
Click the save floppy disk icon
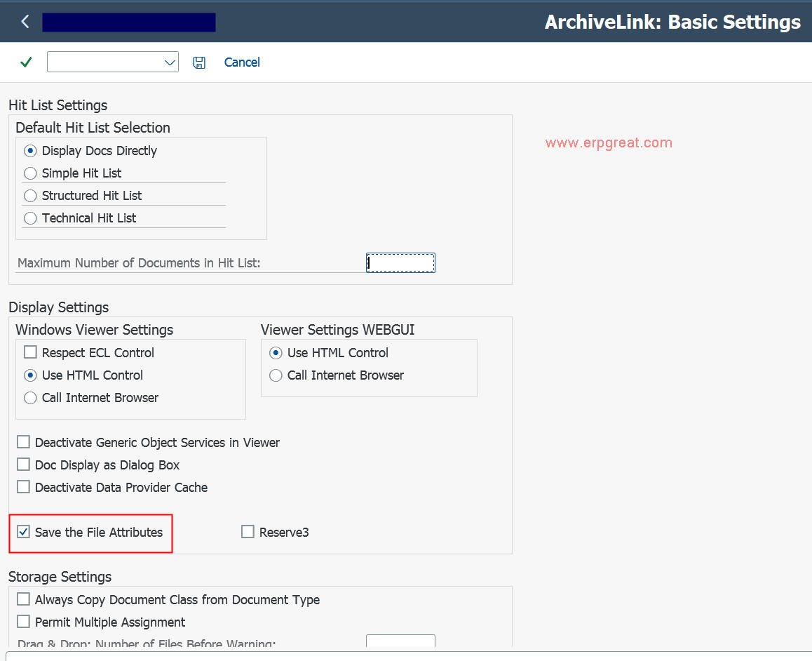pyautogui.click(x=199, y=62)
